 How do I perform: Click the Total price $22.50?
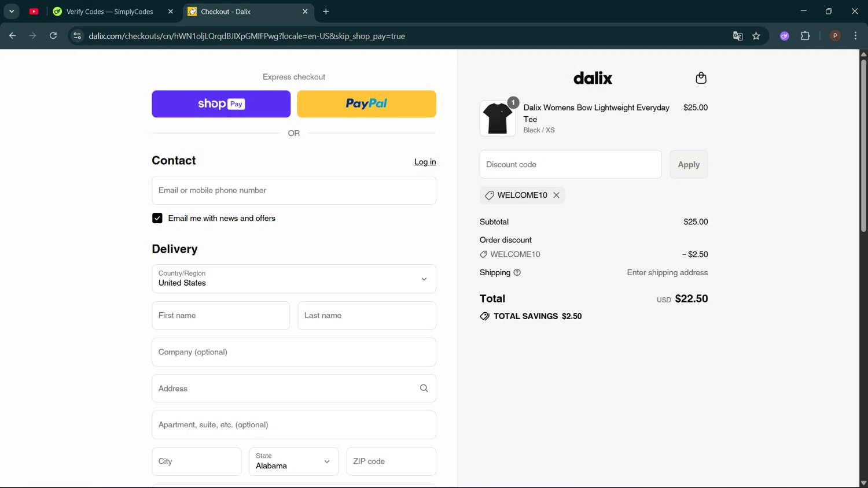(692, 299)
